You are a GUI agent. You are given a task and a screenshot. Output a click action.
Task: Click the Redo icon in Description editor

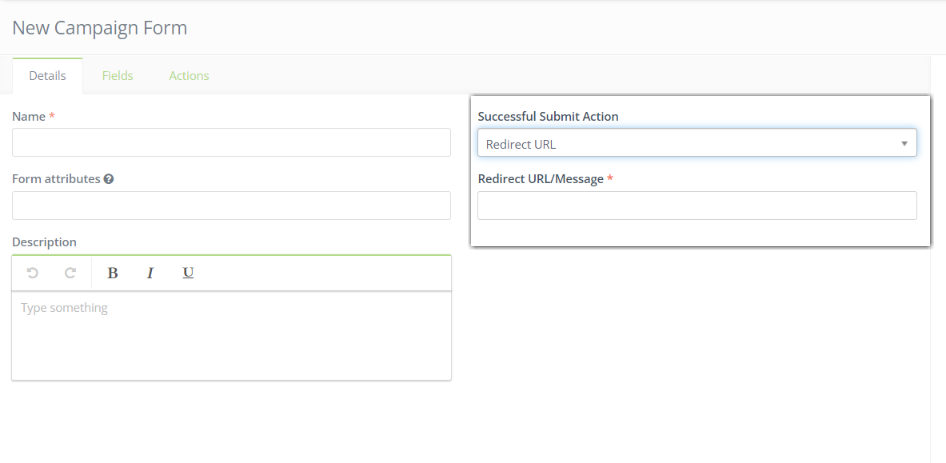pyautogui.click(x=70, y=273)
